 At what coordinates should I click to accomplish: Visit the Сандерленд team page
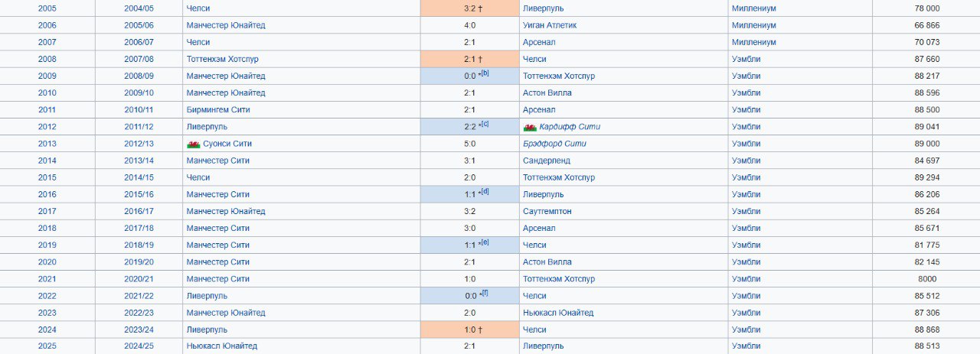[x=546, y=161]
